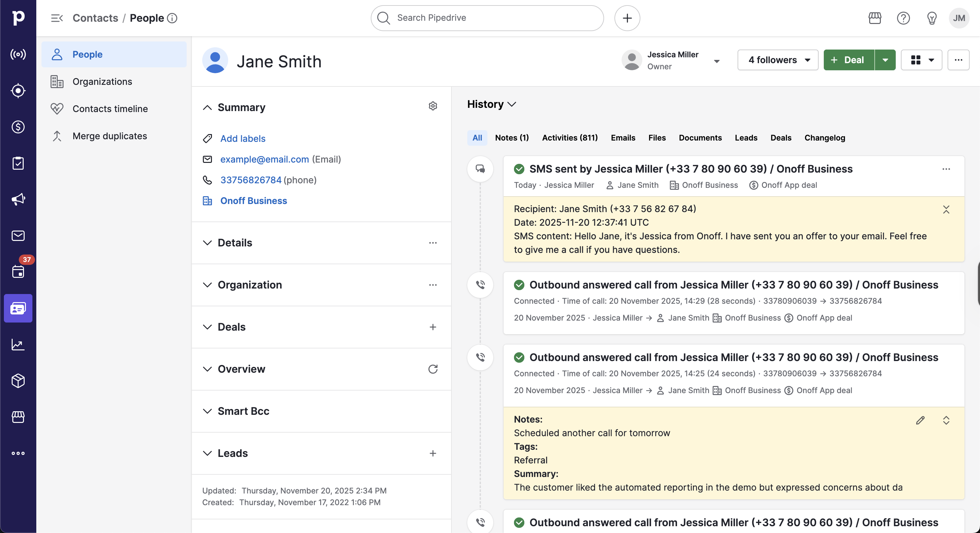Open the 4 followers dropdown
The image size is (980, 533).
point(777,60)
